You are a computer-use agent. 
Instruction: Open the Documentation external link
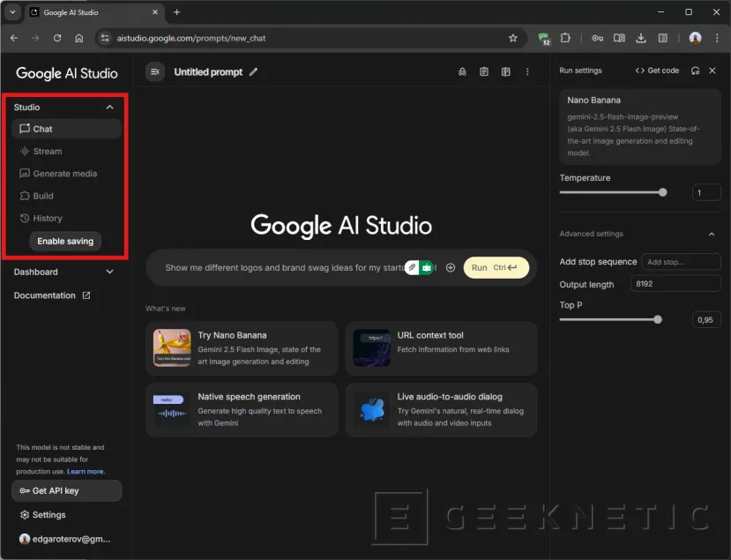point(52,295)
